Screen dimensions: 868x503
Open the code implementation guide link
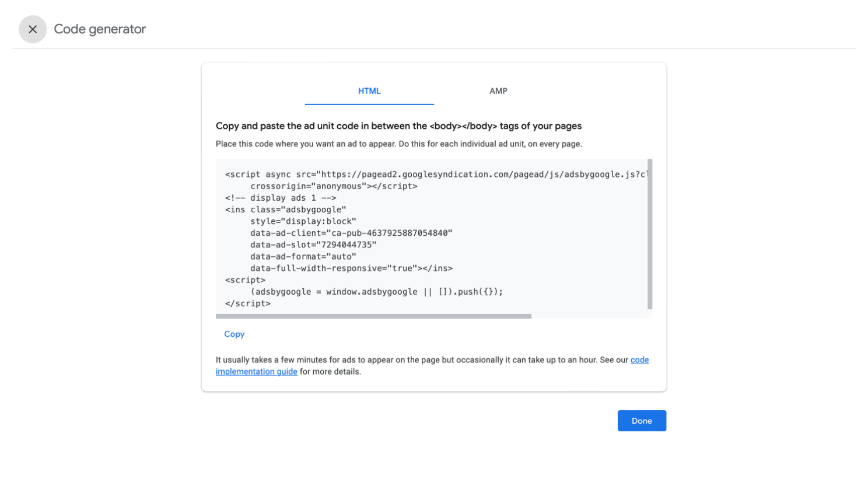click(x=257, y=371)
